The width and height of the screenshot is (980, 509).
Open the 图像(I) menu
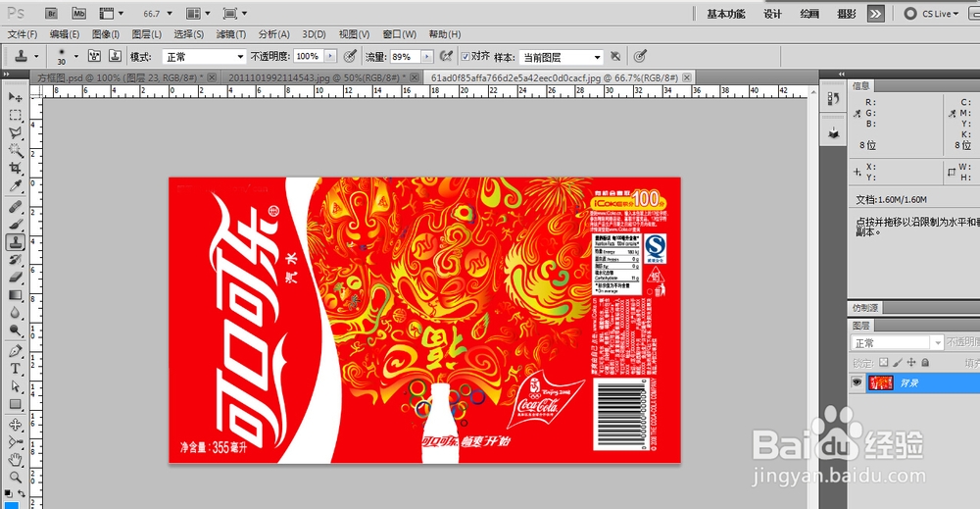click(106, 34)
